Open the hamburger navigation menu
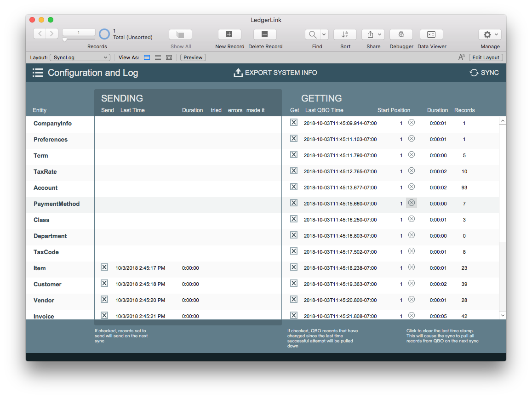 click(x=38, y=73)
